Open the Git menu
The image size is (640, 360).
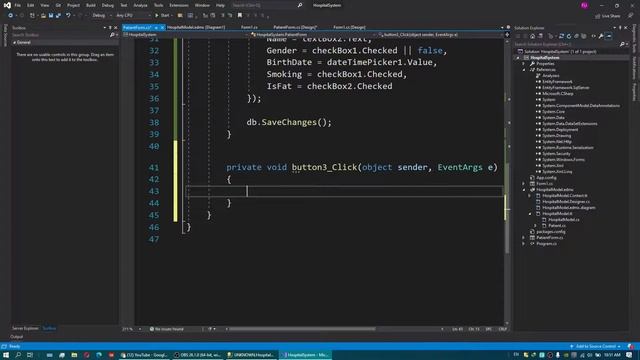tap(58, 5)
